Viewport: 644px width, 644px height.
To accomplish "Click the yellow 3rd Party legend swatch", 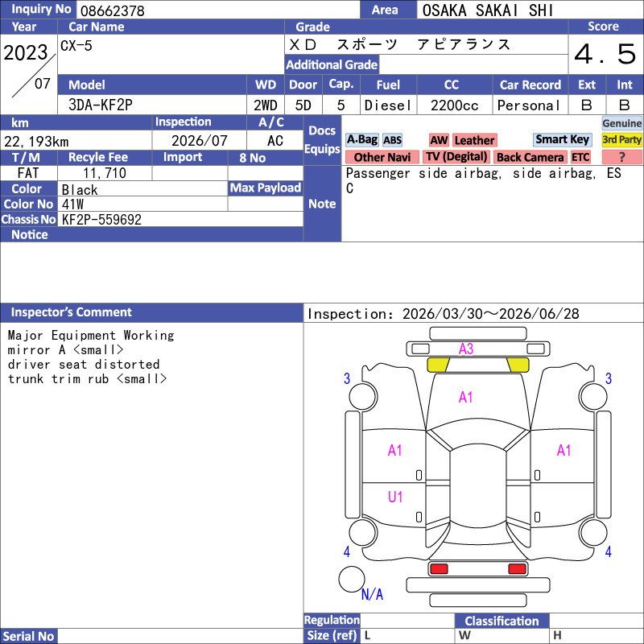I will [621, 140].
